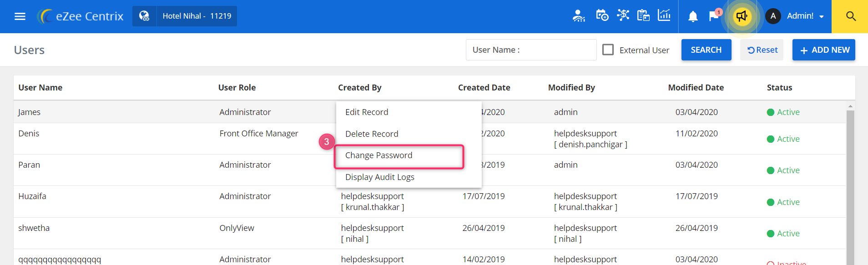The width and height of the screenshot is (868, 265).
Task: Focus the User Name search field
Action: pyautogui.click(x=531, y=50)
